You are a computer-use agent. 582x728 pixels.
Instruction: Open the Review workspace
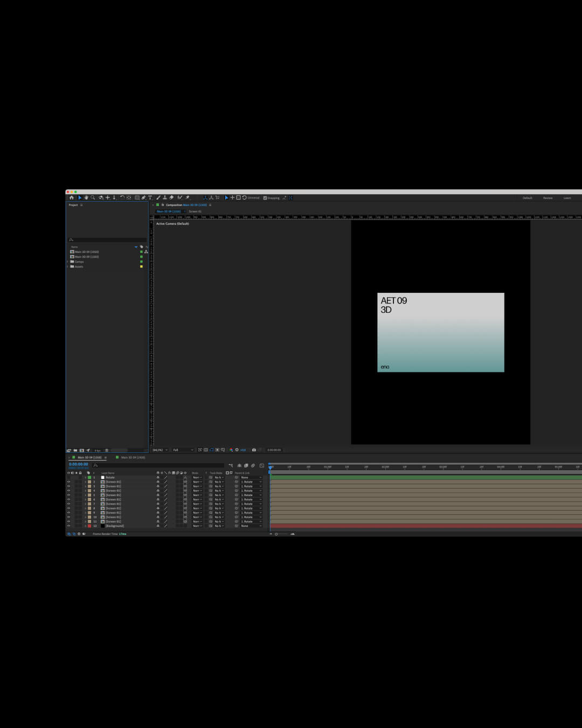[548, 198]
